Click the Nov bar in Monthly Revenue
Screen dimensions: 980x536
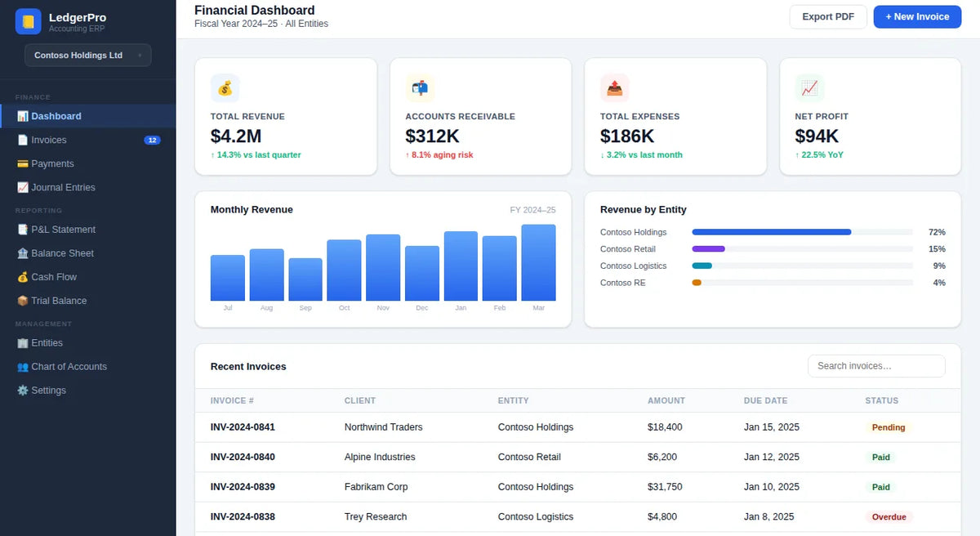[x=383, y=267]
